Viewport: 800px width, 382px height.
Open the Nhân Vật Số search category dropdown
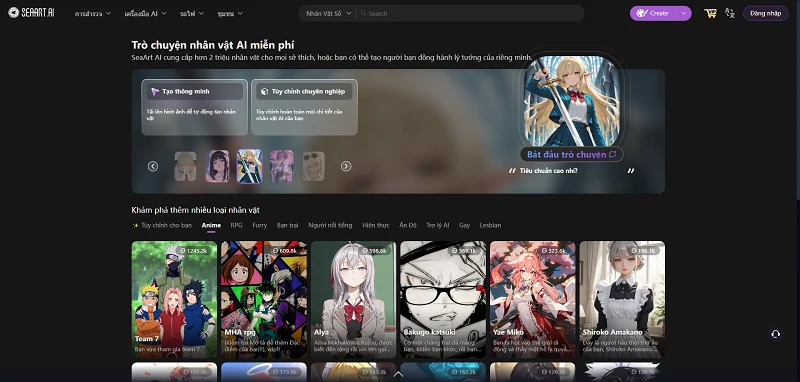[x=328, y=13]
